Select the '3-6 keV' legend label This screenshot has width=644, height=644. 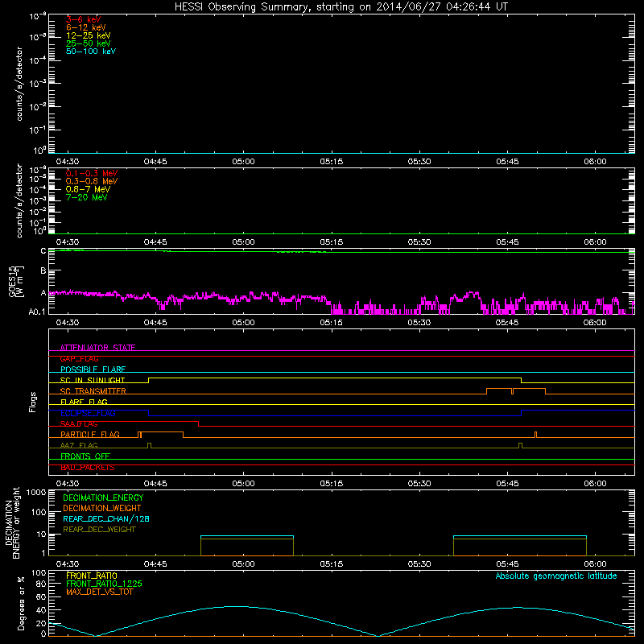(x=83, y=19)
